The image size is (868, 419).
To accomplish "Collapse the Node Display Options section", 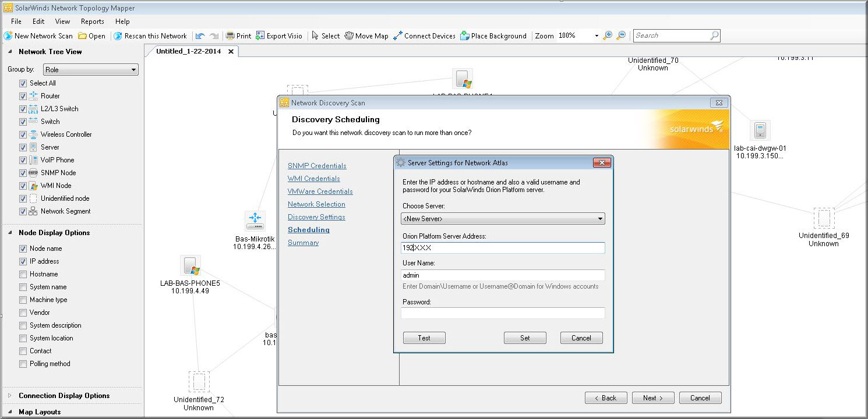I will 10,232.
